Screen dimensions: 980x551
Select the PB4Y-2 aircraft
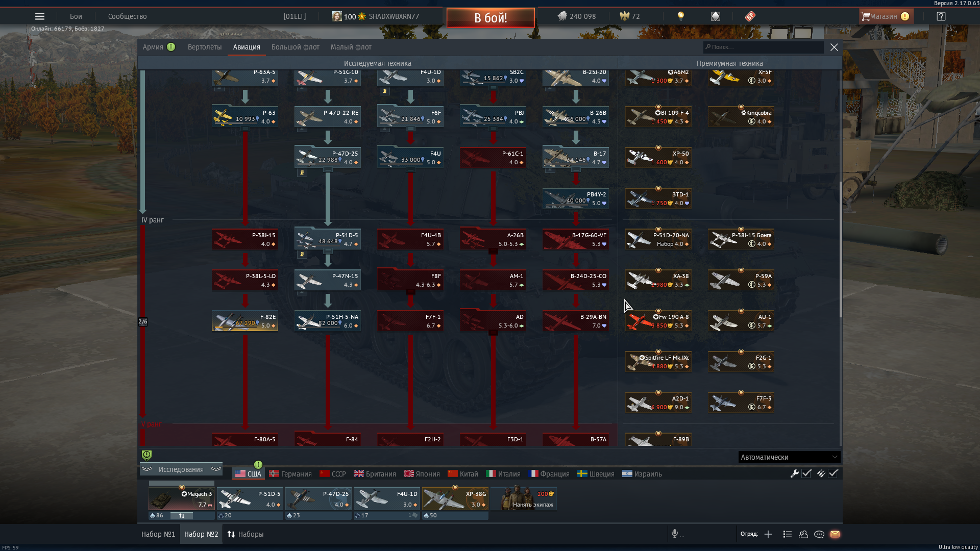click(x=576, y=198)
